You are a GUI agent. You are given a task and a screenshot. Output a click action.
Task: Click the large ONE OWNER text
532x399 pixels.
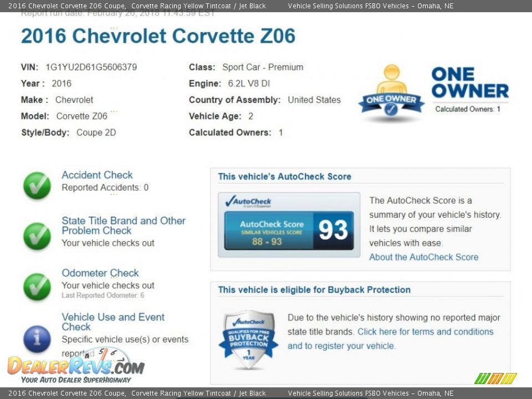pyautogui.click(x=469, y=83)
